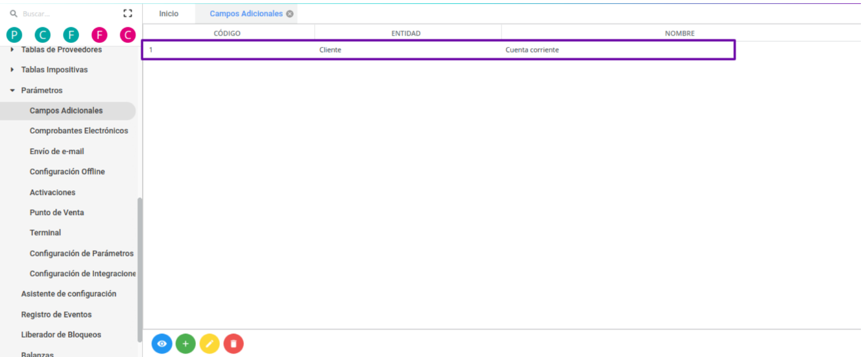Open Liberador de Bloqueos
Screen dimensions: 868x357
pos(62,335)
